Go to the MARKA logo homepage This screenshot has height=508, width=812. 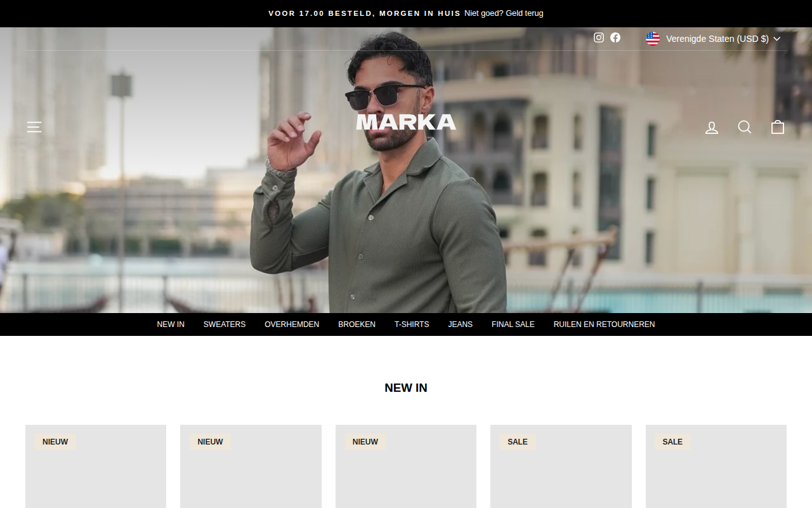pos(406,122)
